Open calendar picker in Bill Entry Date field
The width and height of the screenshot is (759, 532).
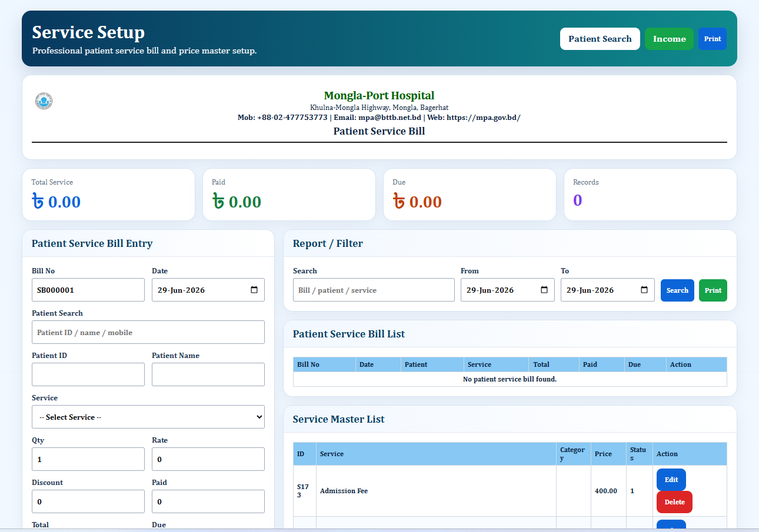[x=254, y=290]
